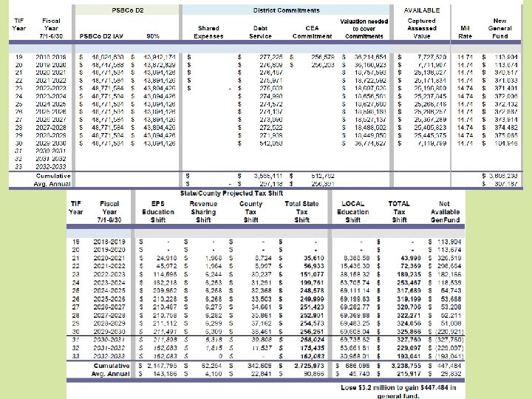Select cumulative EPS total 2,147,795
This screenshot has height=399, width=532.
point(160,366)
